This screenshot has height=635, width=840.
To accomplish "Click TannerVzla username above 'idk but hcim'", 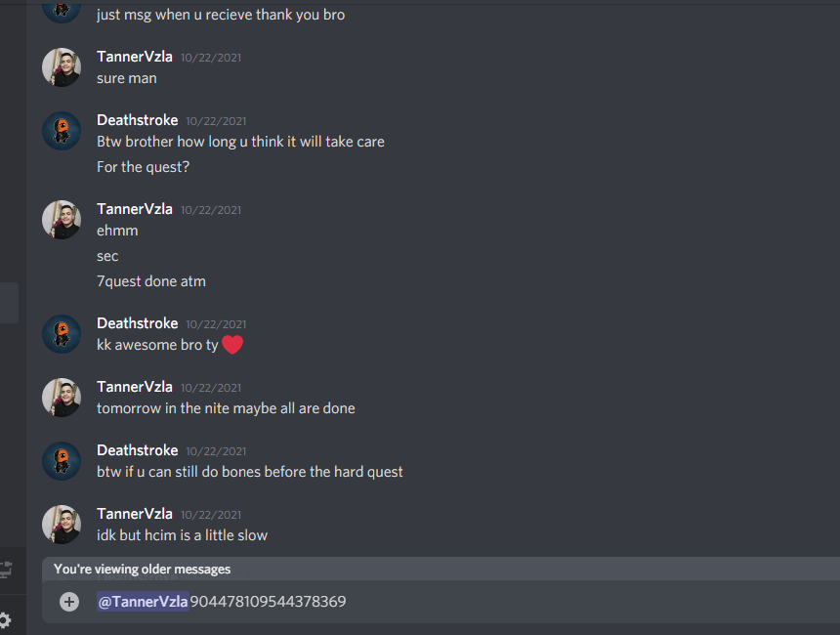I will (135, 514).
